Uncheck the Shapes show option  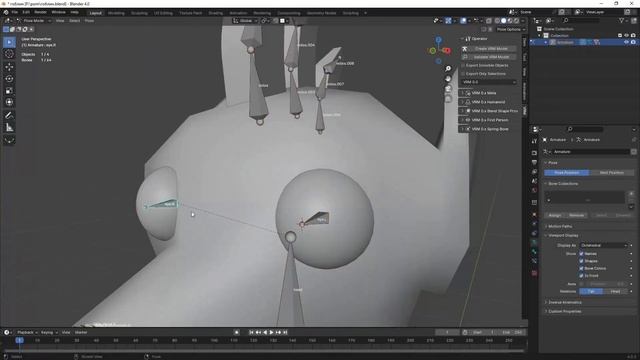(581, 261)
